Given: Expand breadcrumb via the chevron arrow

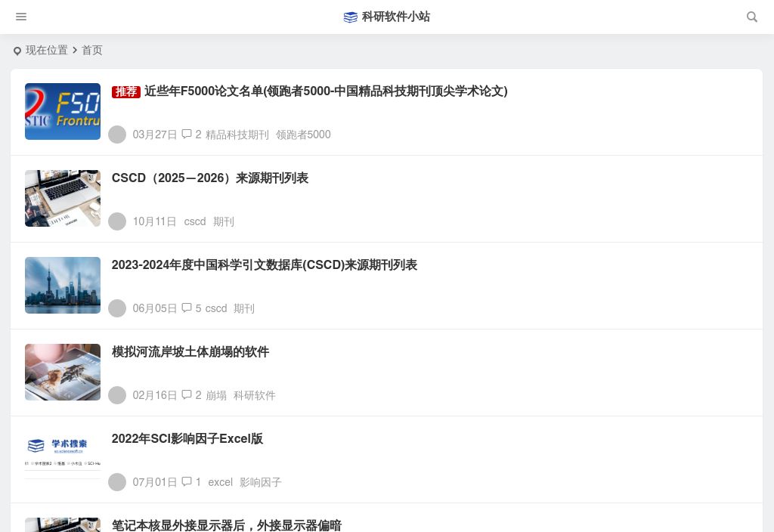Looking at the screenshot, I should point(75,50).
